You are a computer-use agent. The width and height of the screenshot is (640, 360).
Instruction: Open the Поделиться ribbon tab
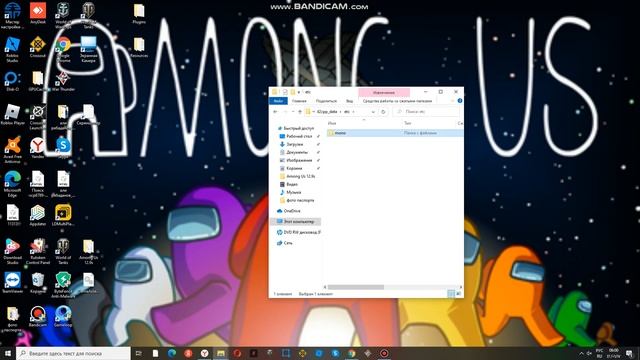(326, 100)
